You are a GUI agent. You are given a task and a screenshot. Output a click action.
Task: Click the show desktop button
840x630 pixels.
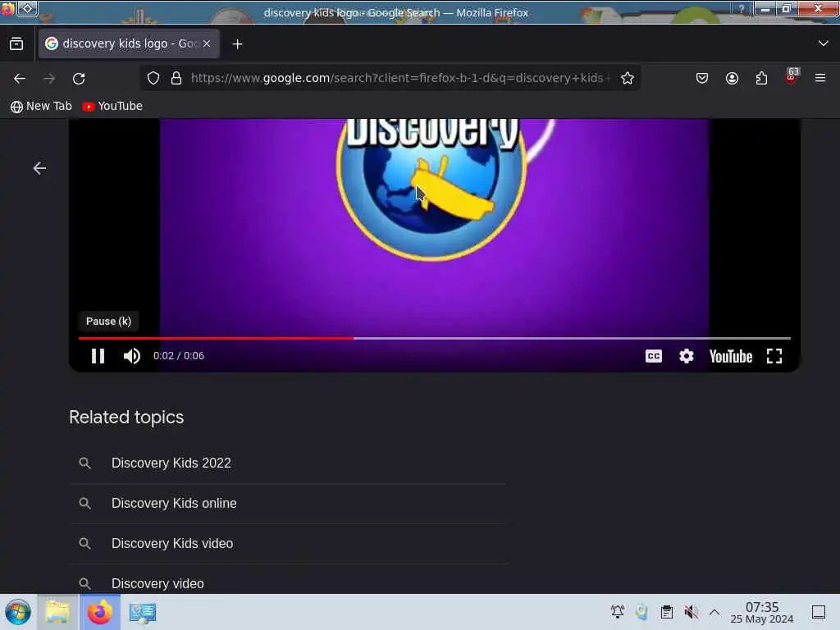tap(819, 612)
